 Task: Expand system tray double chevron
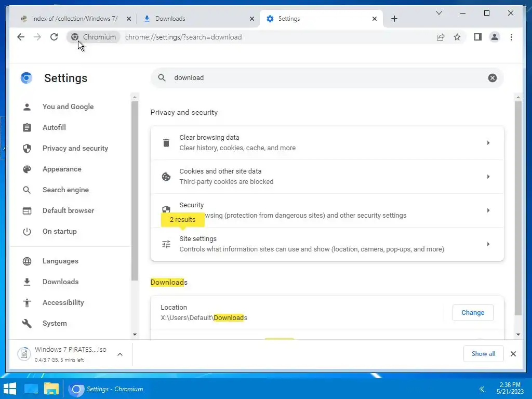(x=482, y=389)
